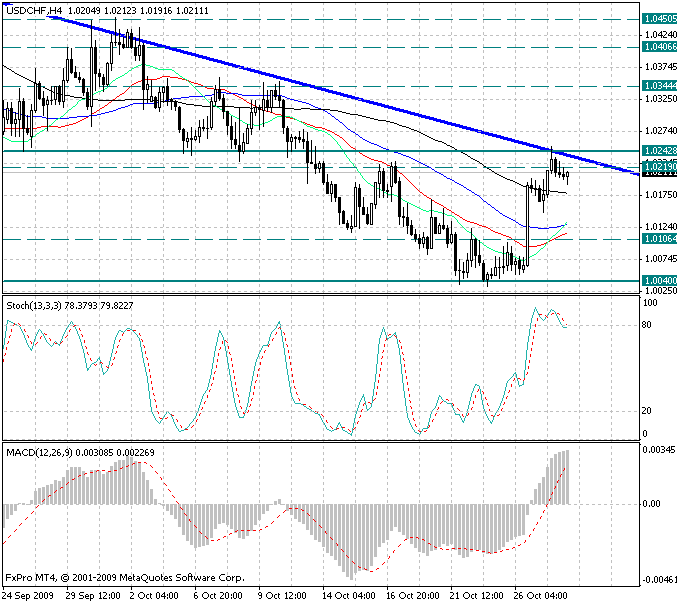Click the 14 Oct 04:00 time label
The image size is (677, 603).
[x=349, y=596]
